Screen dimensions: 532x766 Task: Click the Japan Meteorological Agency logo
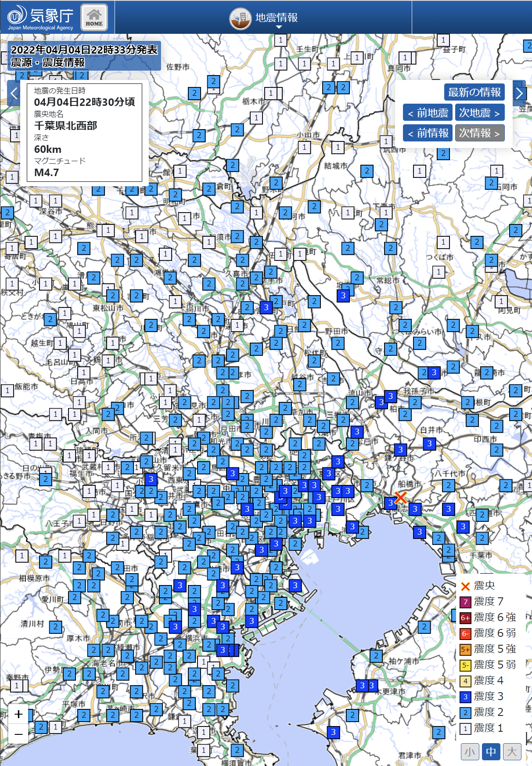(x=40, y=18)
